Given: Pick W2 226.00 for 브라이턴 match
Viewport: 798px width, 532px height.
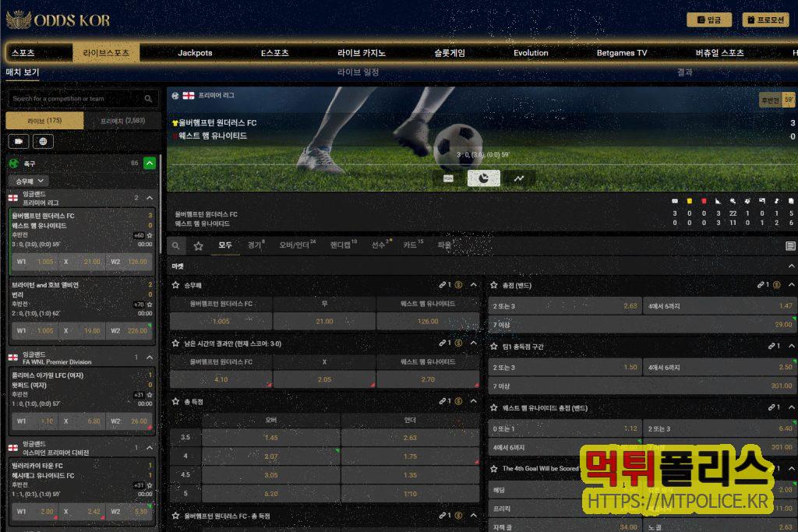Looking at the screenshot, I should point(130,330).
